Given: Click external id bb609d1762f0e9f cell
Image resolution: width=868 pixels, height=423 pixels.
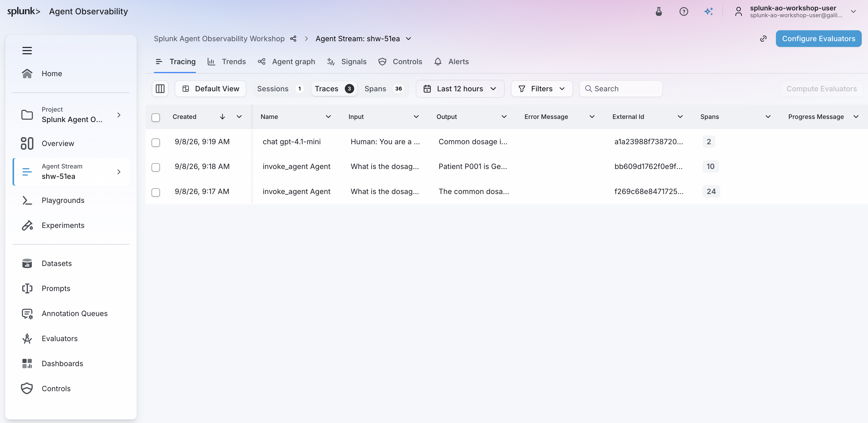Looking at the screenshot, I should coord(648,166).
